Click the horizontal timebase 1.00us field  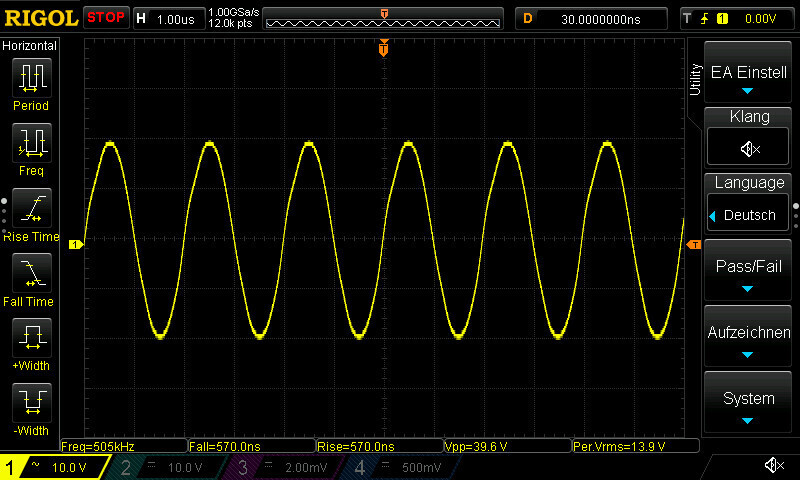point(169,19)
